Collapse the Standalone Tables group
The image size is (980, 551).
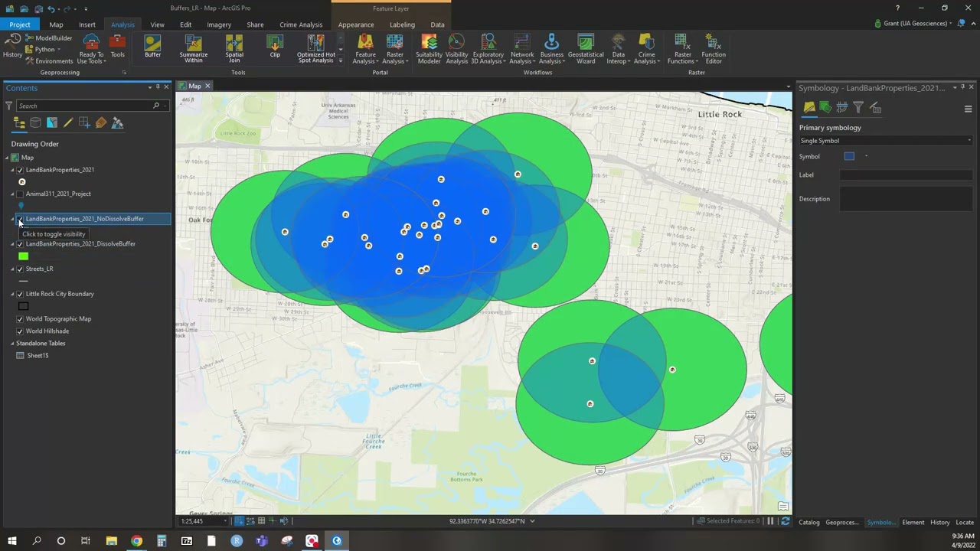pos(12,344)
